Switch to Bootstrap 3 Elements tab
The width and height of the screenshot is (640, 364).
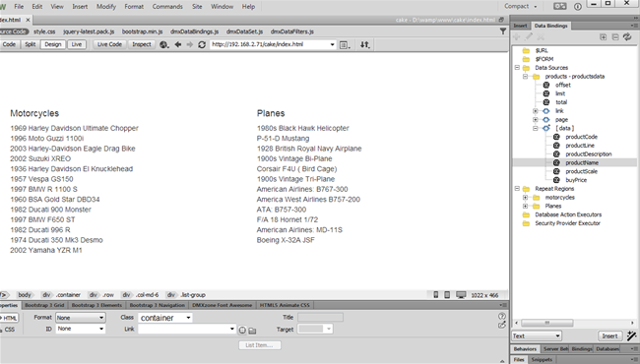pos(96,305)
